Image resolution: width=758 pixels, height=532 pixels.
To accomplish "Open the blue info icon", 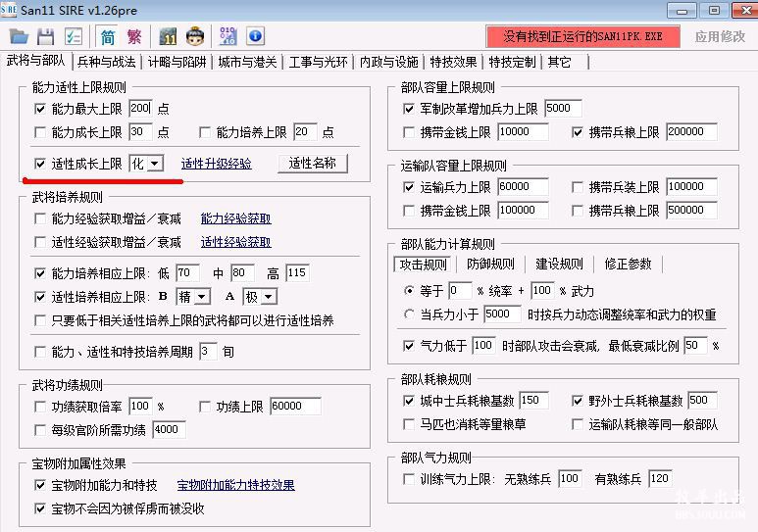I will [255, 36].
